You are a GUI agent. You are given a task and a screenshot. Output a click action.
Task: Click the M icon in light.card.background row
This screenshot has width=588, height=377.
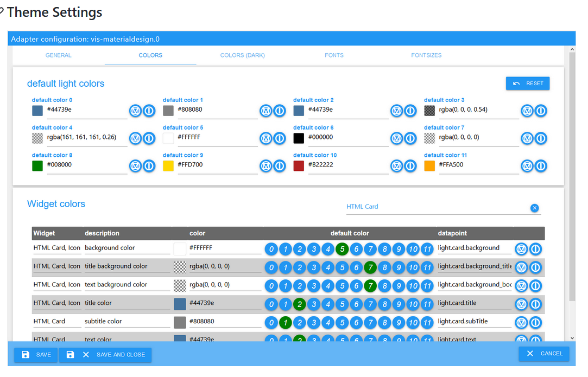pos(521,249)
